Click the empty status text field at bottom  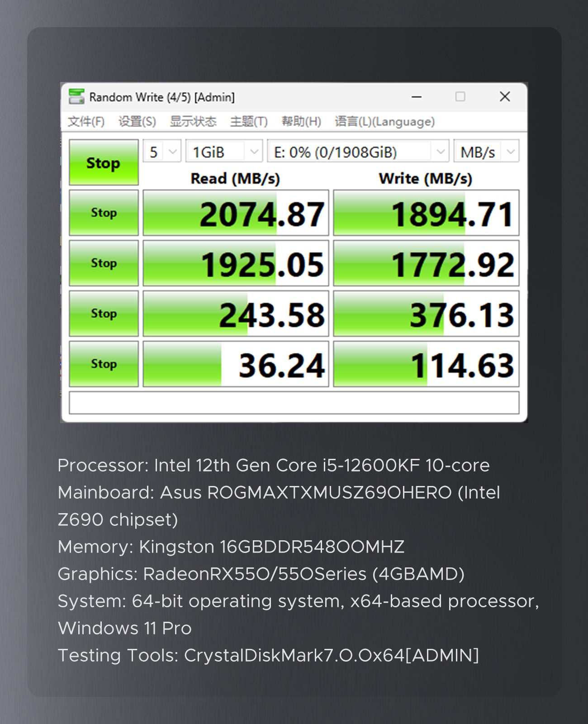point(294,403)
